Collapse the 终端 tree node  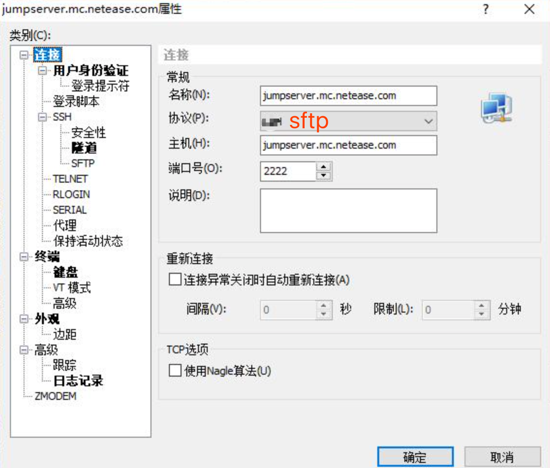pos(24,257)
